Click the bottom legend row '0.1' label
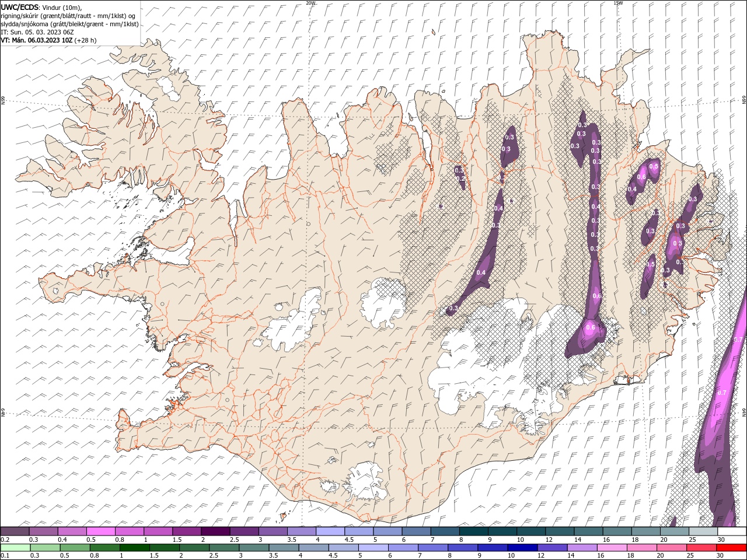 (5, 556)
